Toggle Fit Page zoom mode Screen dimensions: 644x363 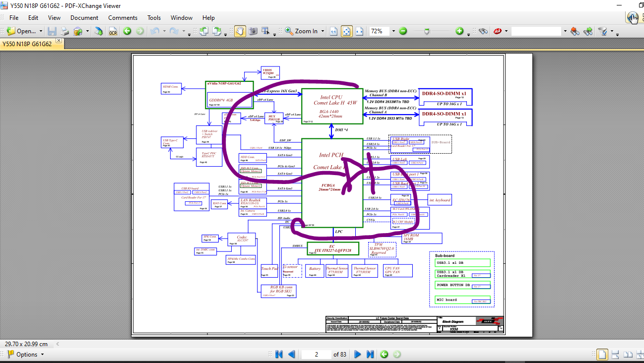(x=346, y=31)
